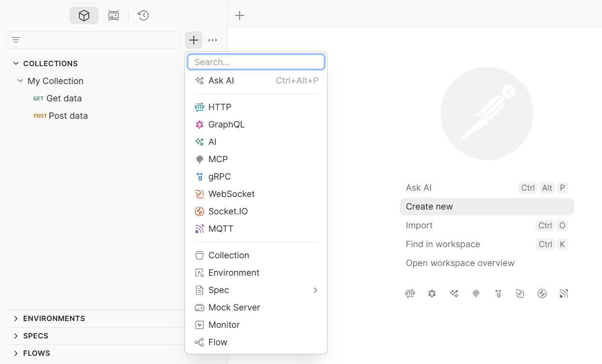Click the gRPC shortcut icon under workspace overview

click(x=498, y=294)
